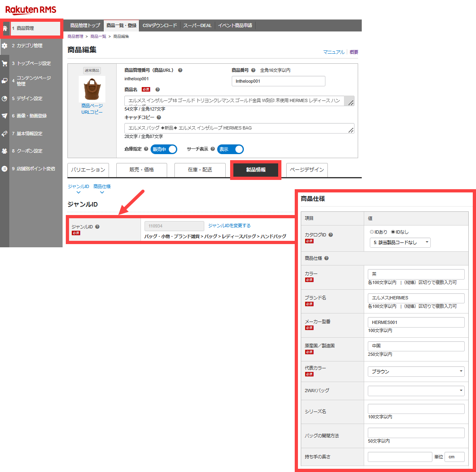
Task: Click help icon next to サーチ表示
Action: coord(212,149)
